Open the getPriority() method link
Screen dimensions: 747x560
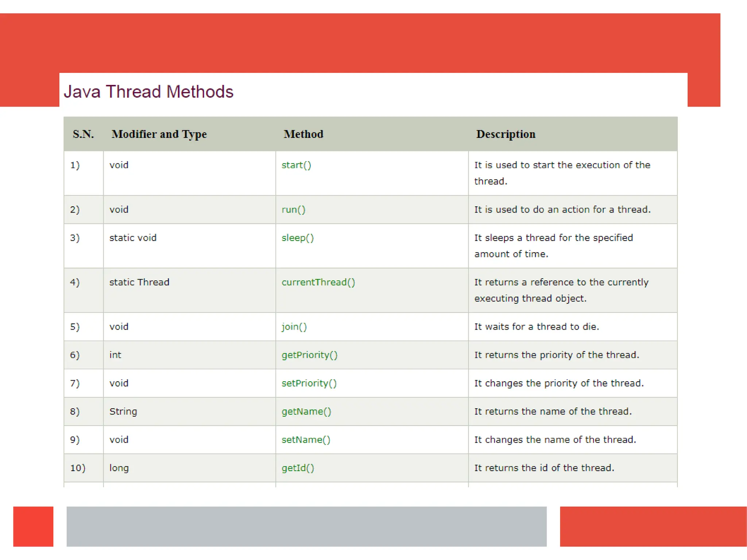click(309, 355)
